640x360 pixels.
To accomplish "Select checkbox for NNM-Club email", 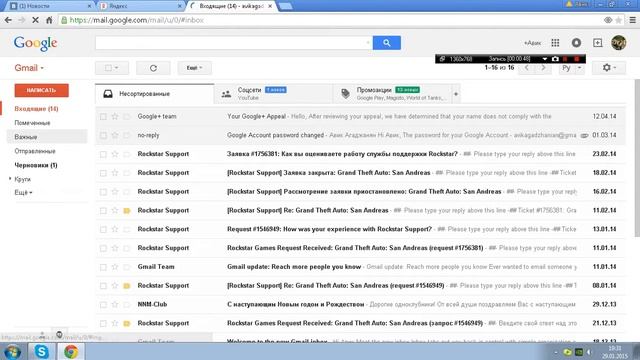I will click(x=103, y=304).
